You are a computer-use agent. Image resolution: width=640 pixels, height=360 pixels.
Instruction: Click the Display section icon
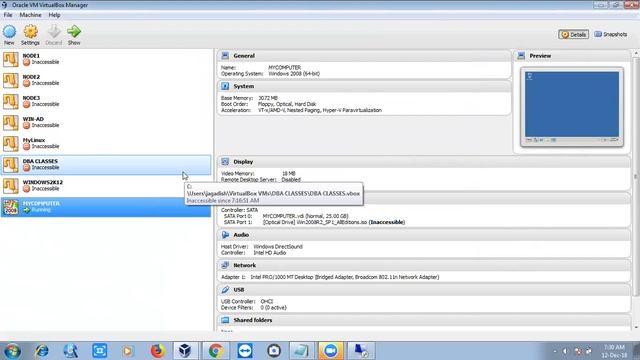[225, 162]
